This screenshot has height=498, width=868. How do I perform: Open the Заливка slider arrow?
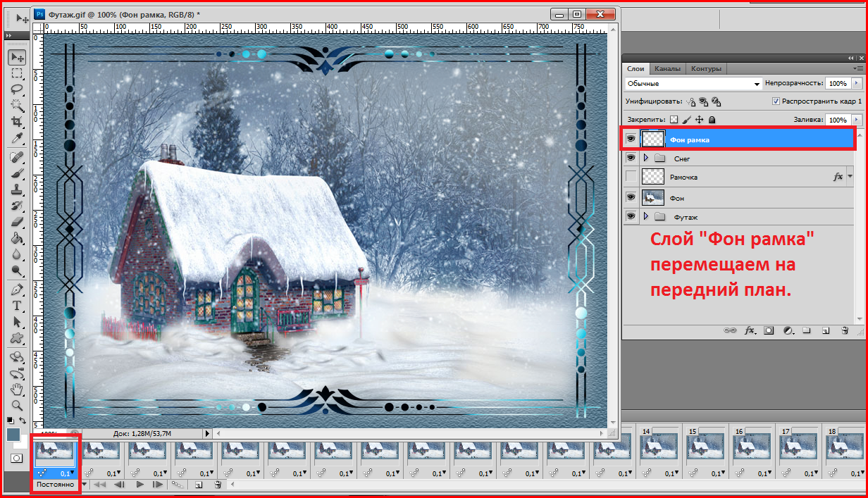point(855,120)
